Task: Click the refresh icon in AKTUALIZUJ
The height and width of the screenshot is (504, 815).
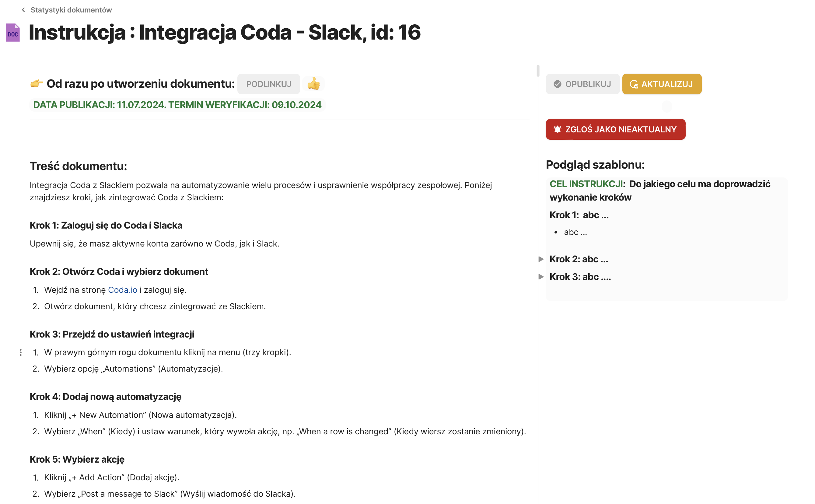Action: (634, 84)
